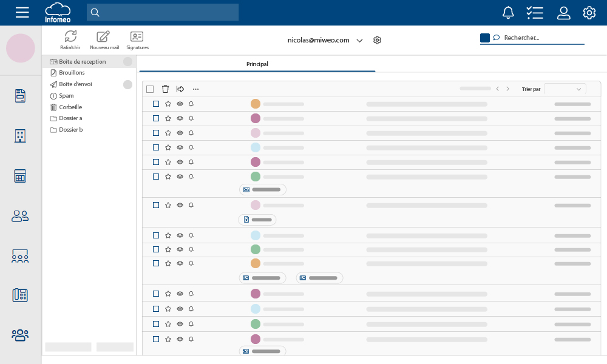Select all emails with the header checkbox

[150, 89]
